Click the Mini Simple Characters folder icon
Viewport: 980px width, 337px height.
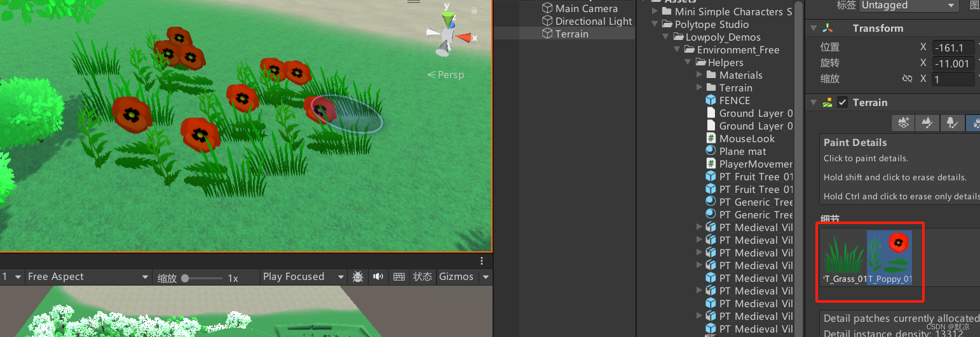coord(667,11)
